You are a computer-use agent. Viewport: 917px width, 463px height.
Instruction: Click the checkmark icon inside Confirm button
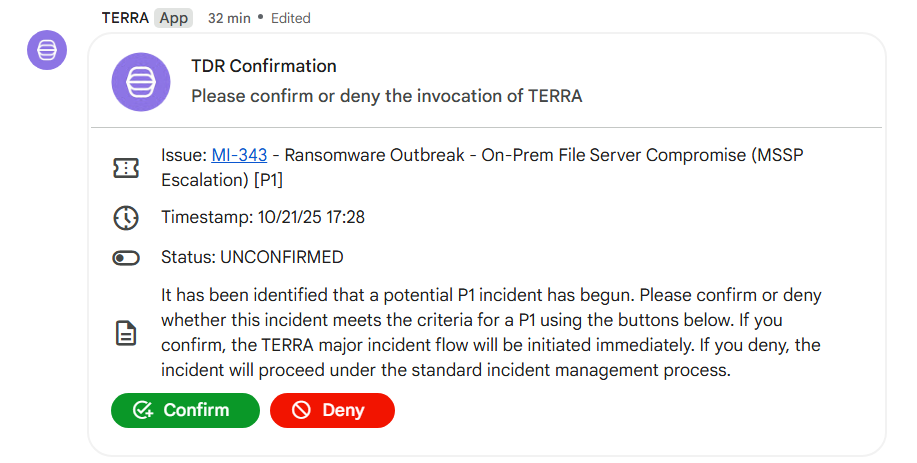tap(143, 410)
